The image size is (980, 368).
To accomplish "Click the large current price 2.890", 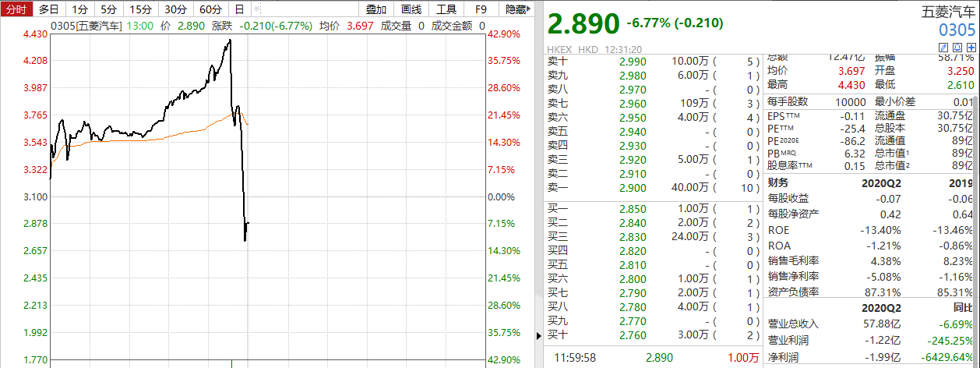I will coord(583,24).
